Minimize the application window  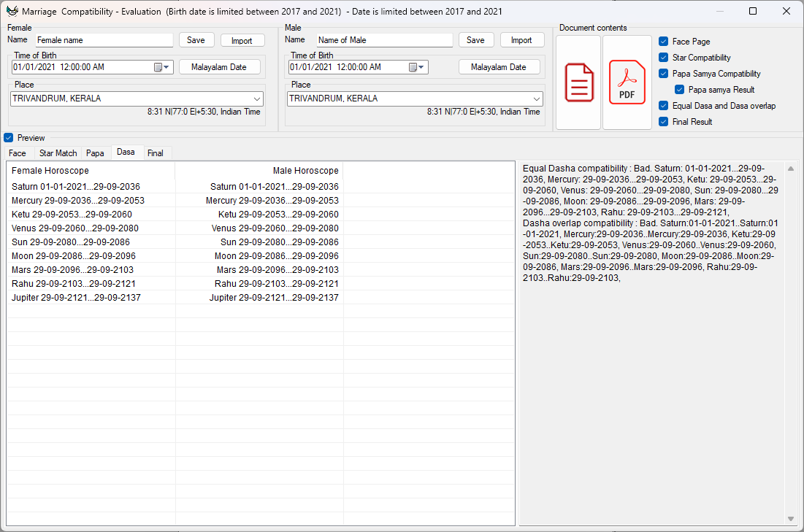(x=720, y=11)
